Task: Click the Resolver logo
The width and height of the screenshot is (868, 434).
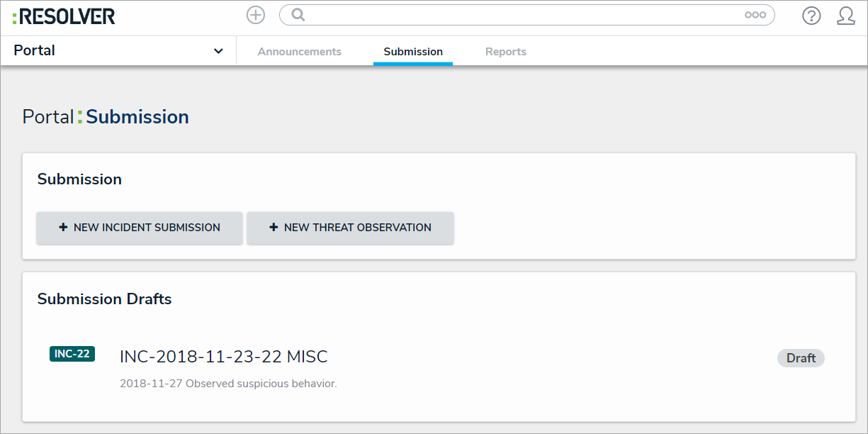Action: [x=64, y=16]
